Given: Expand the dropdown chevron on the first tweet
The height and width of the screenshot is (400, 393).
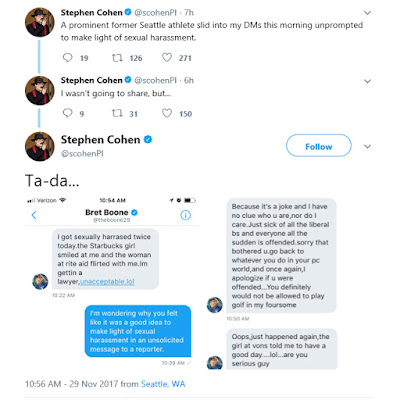Looking at the screenshot, I should tap(367, 13).
